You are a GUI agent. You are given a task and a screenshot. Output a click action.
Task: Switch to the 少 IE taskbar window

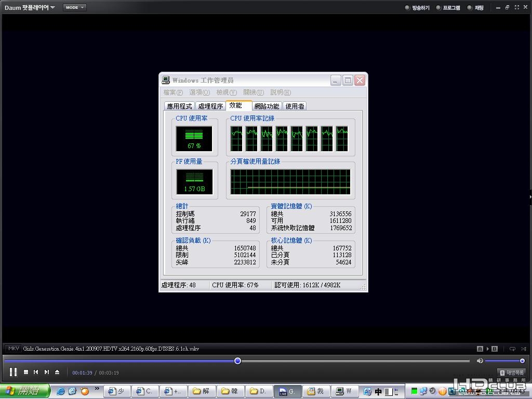coord(116,391)
